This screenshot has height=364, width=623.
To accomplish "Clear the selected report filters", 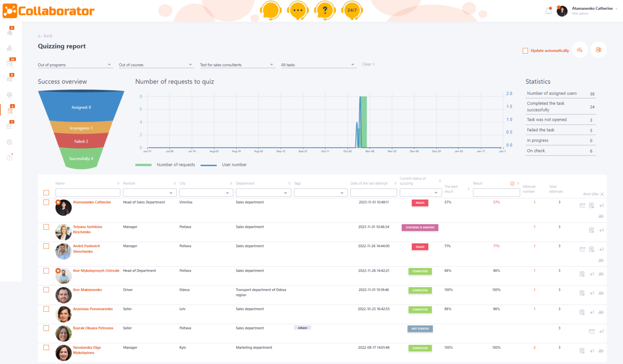I will click(368, 64).
